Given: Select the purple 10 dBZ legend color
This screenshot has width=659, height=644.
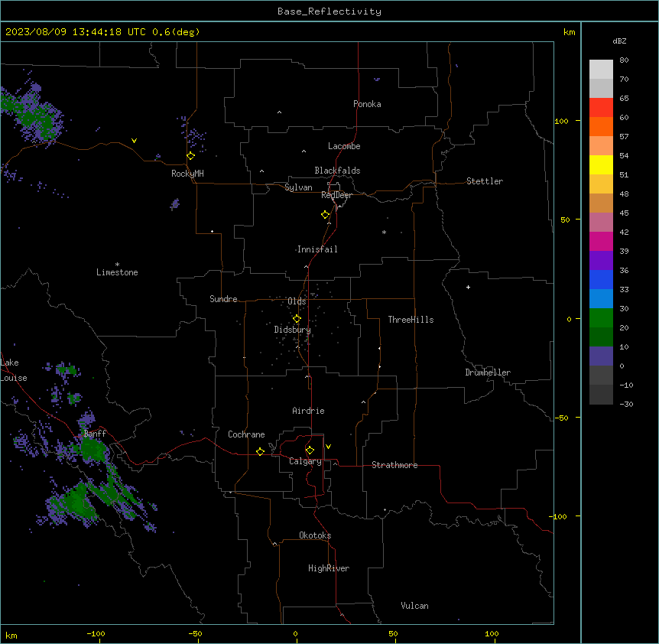Looking at the screenshot, I should click(x=601, y=356).
